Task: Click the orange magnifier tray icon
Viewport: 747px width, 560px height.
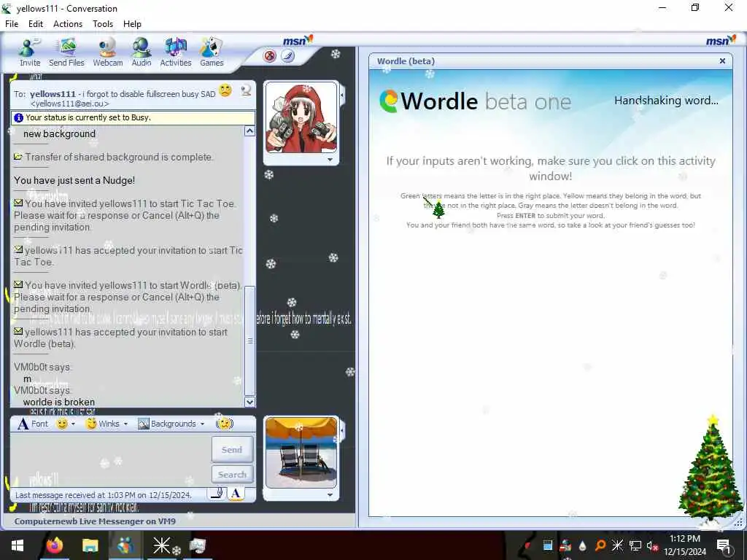Action: [600, 545]
